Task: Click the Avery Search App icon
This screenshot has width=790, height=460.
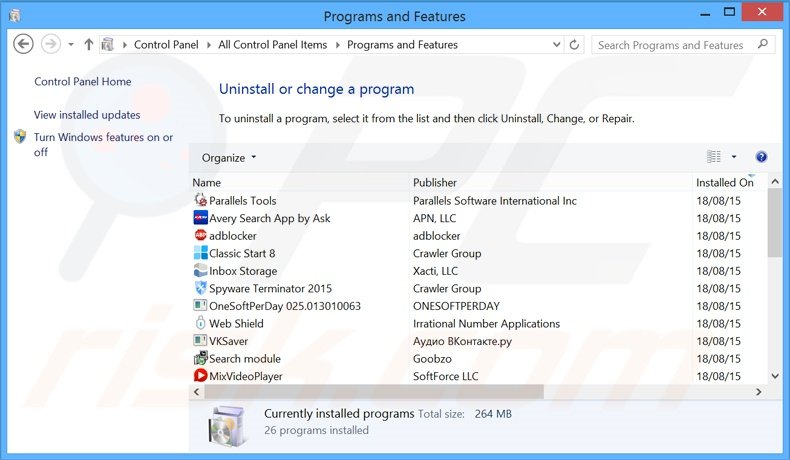Action: tap(201, 218)
